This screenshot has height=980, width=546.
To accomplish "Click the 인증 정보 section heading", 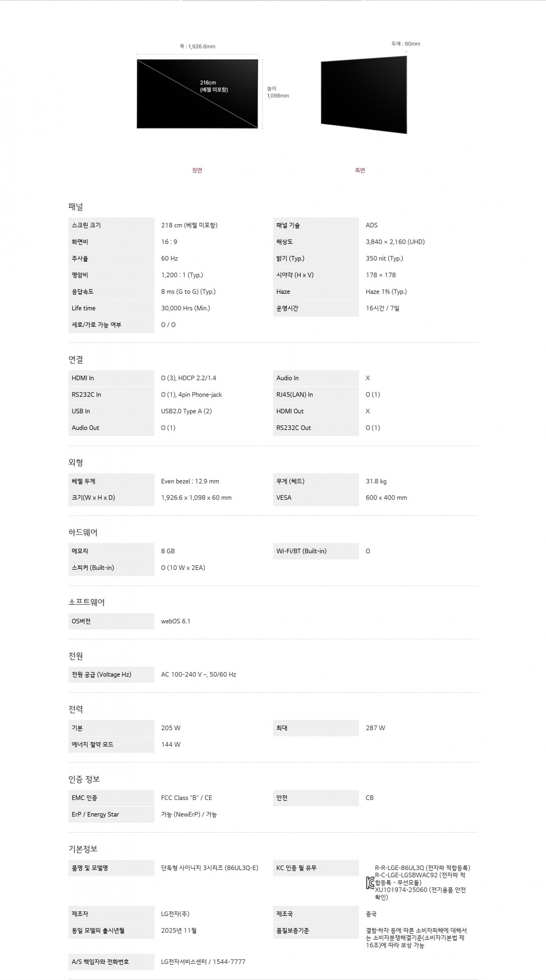I will 84,779.
